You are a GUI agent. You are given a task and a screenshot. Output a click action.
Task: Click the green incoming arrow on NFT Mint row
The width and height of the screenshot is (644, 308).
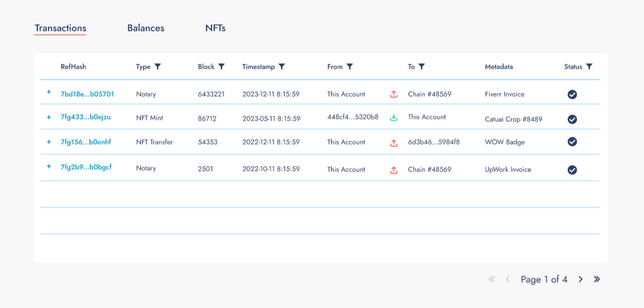coord(394,117)
